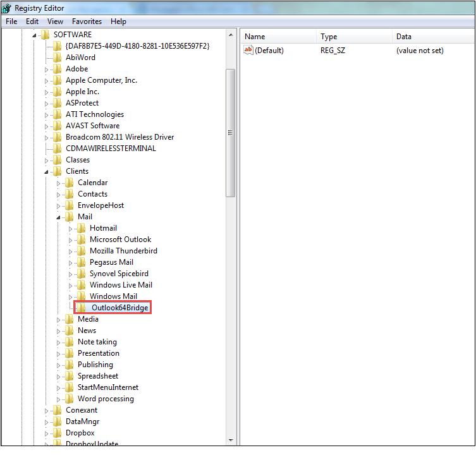Viewport: 476px width, 455px height.
Task: Expand the Apple Computer, Inc. node
Action: [46, 81]
